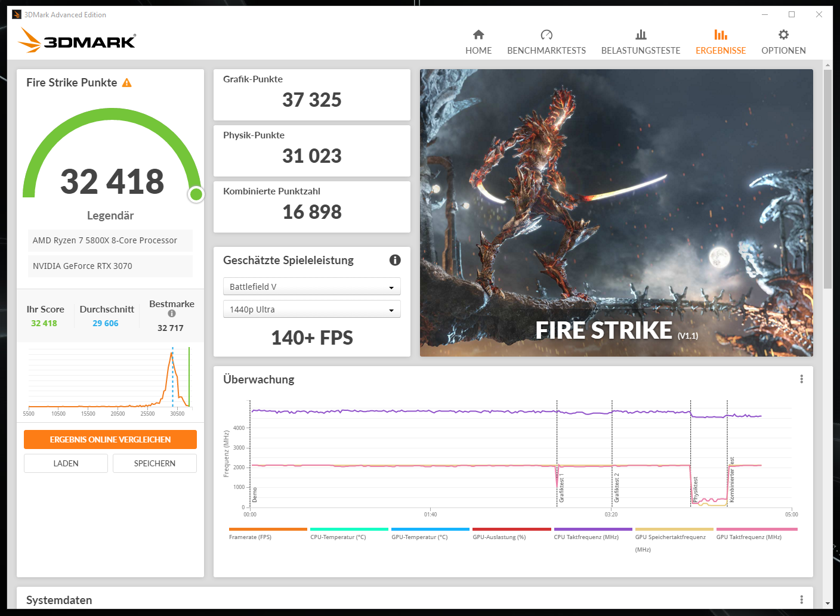Click the Legendär rating label
The image size is (840, 616).
point(110,215)
